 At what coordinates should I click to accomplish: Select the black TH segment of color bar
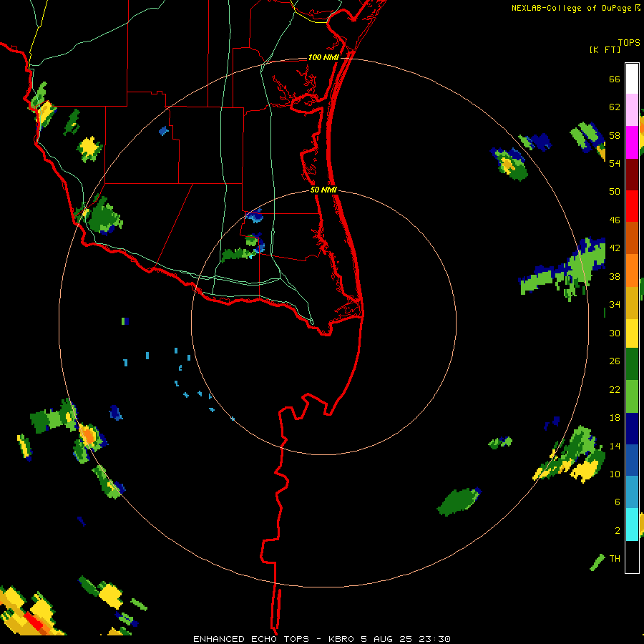tap(632, 557)
